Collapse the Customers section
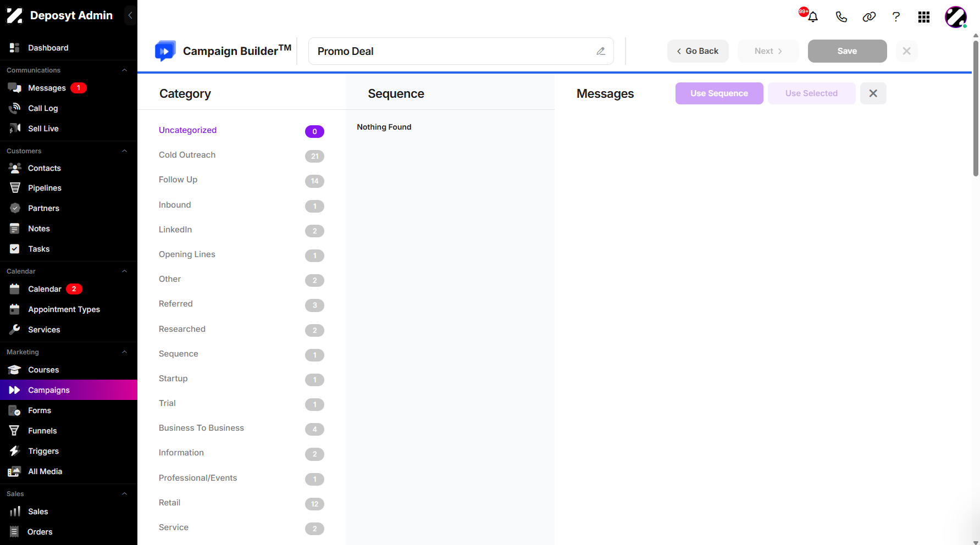Screen dimensions: 980x545 pos(124,151)
